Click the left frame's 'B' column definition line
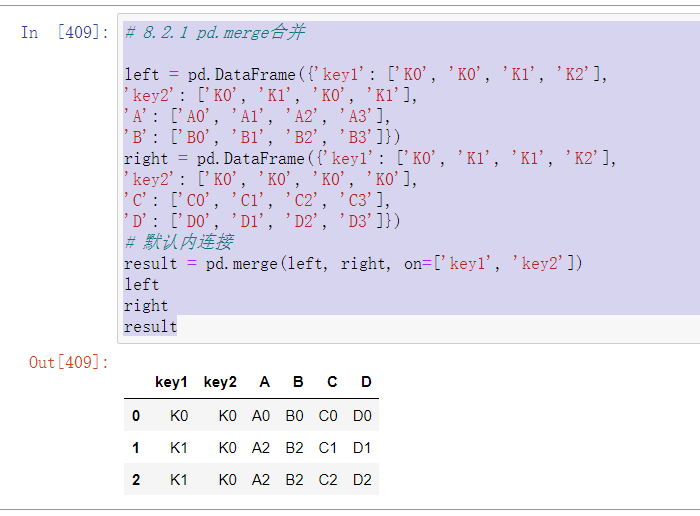 (x=262, y=137)
